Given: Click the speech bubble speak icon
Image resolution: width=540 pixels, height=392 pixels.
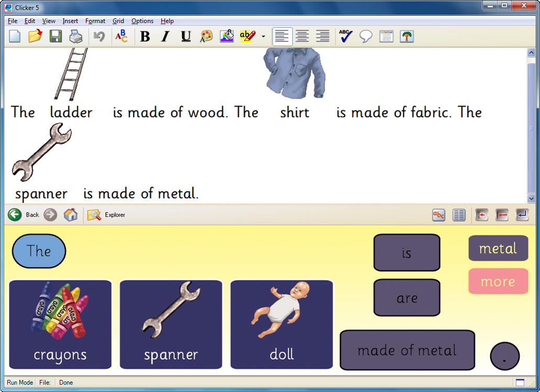Looking at the screenshot, I should click(366, 36).
